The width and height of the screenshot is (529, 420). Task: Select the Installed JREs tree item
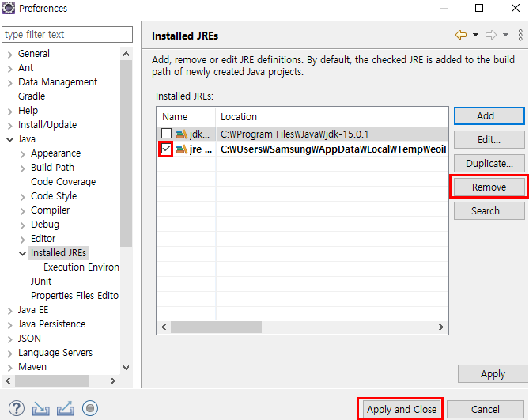(59, 253)
